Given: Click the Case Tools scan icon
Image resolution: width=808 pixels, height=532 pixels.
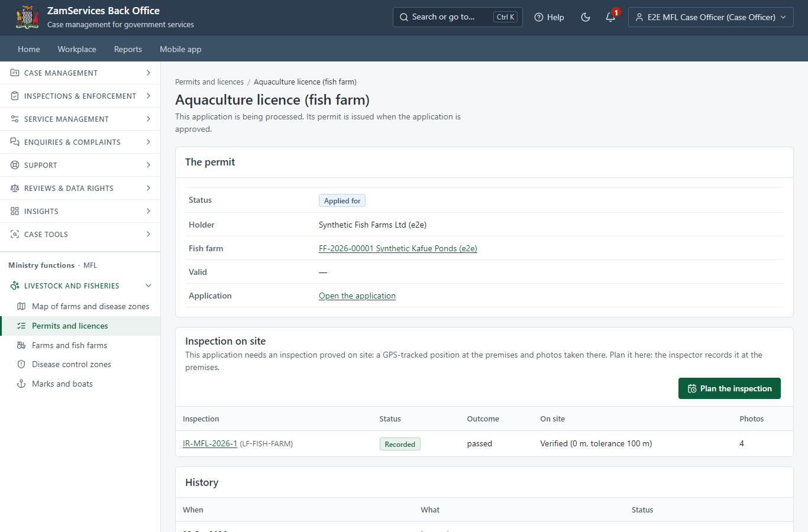Looking at the screenshot, I should click(15, 234).
